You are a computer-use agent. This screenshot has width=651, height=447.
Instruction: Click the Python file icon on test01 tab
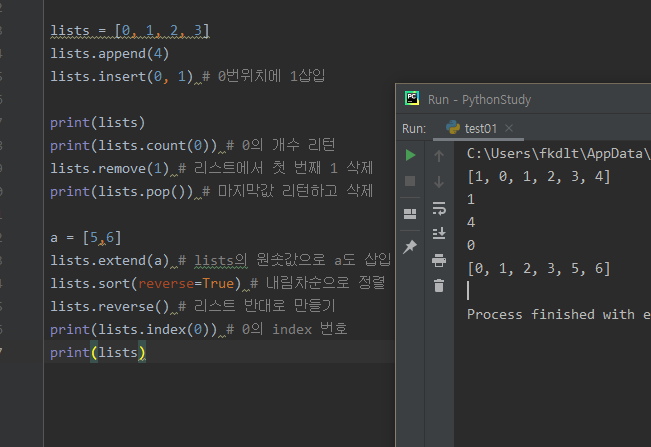(x=453, y=128)
